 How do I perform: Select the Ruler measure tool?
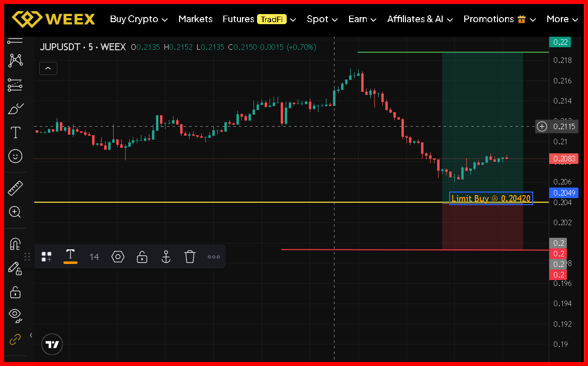[16, 188]
